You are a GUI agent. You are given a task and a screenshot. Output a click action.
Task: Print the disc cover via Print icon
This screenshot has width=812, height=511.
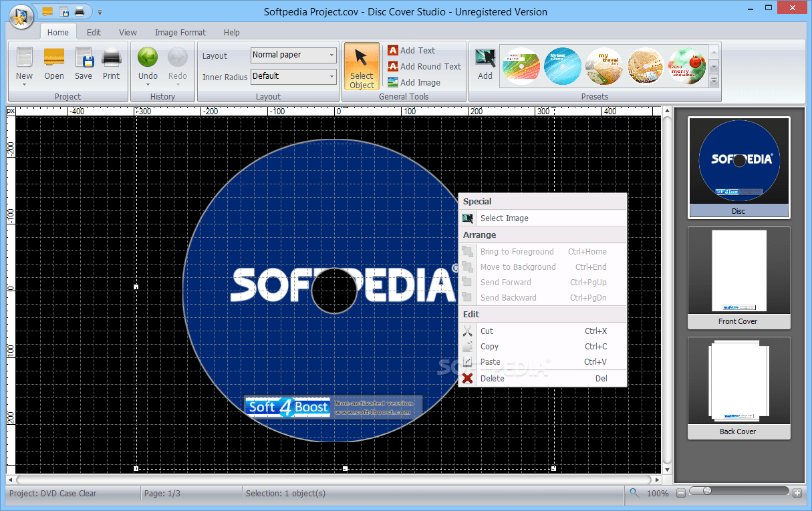point(111,63)
